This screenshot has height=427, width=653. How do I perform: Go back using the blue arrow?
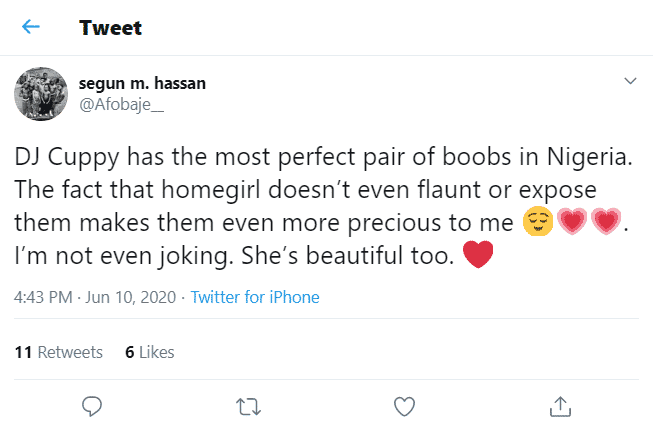pos(31,27)
